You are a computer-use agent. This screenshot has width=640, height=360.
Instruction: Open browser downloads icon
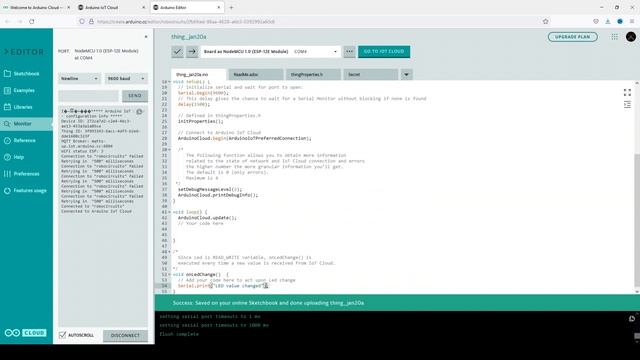(x=608, y=21)
